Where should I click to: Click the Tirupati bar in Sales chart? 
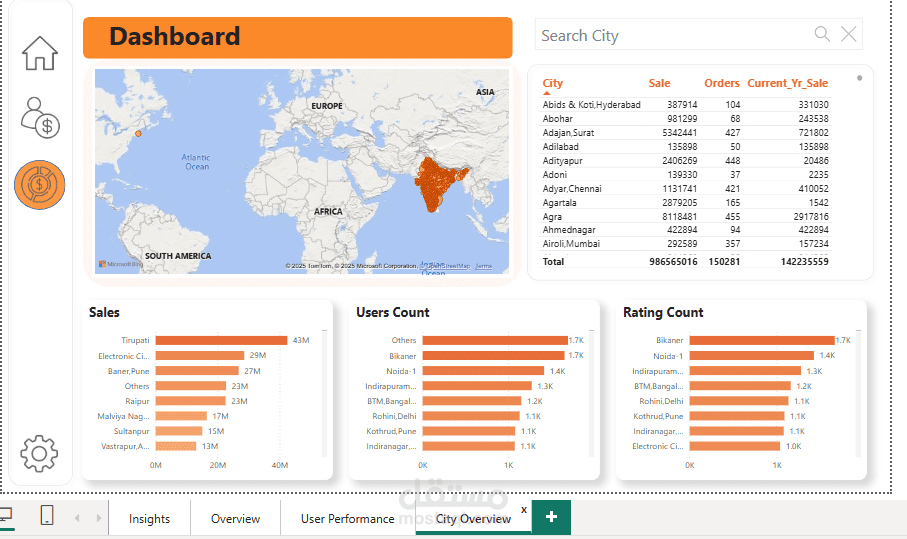tap(222, 340)
